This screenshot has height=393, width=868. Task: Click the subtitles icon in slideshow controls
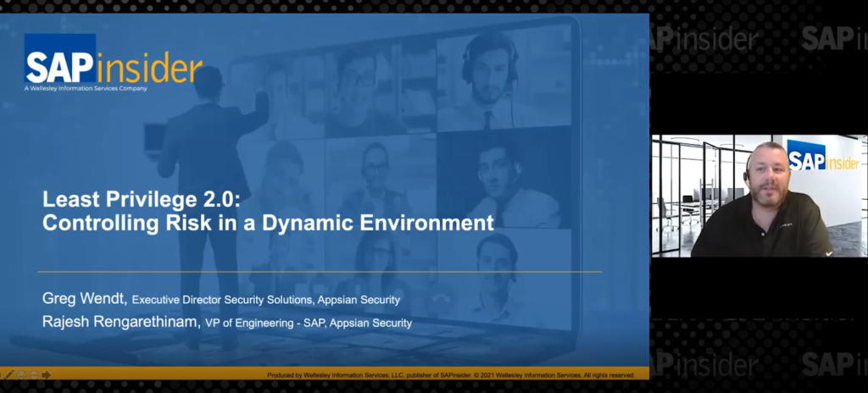click(x=22, y=374)
